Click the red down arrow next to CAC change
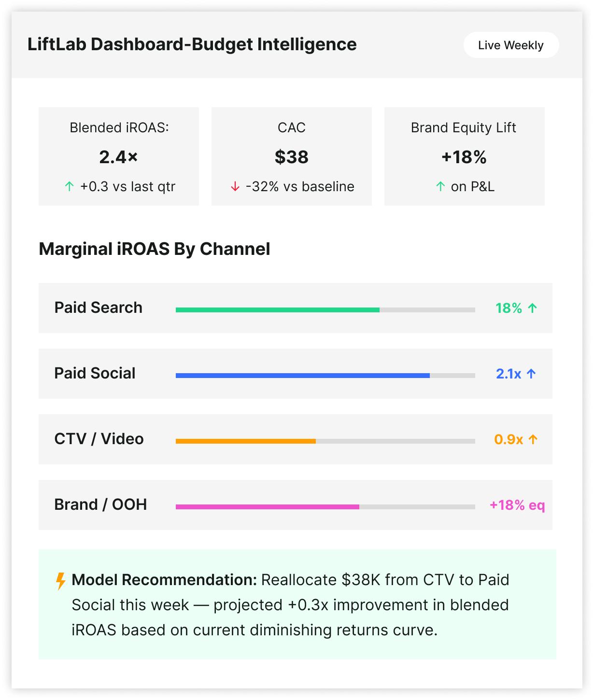This screenshot has width=594, height=700. pyautogui.click(x=235, y=186)
